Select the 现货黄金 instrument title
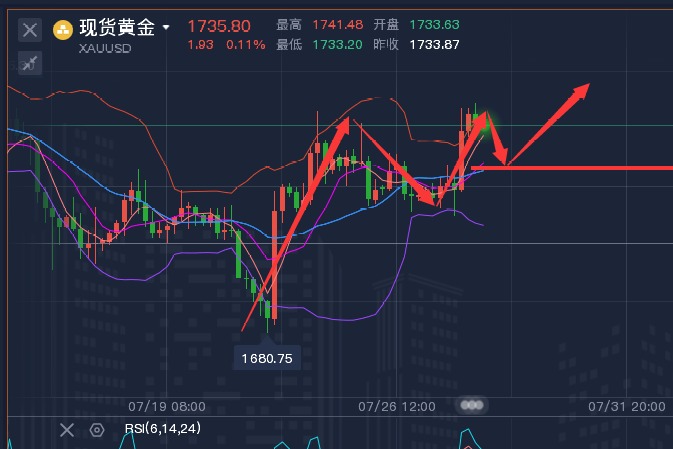 click(x=117, y=28)
